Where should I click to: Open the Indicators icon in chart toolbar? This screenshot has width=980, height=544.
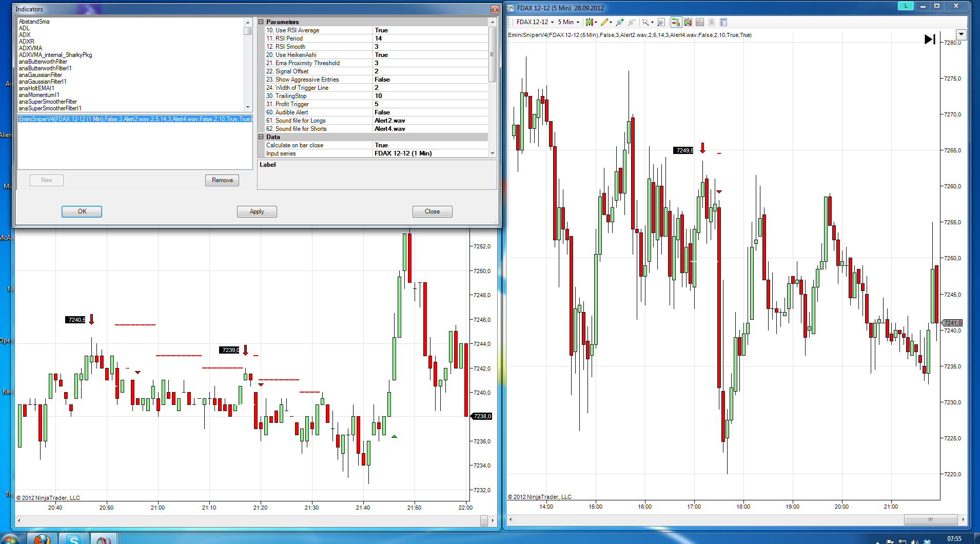[700, 22]
